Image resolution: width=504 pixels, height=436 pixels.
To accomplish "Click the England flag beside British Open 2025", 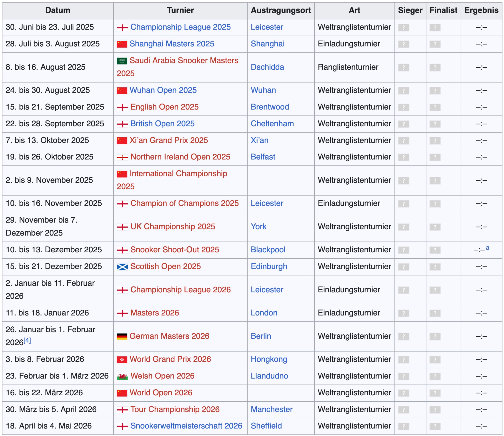I will point(122,124).
